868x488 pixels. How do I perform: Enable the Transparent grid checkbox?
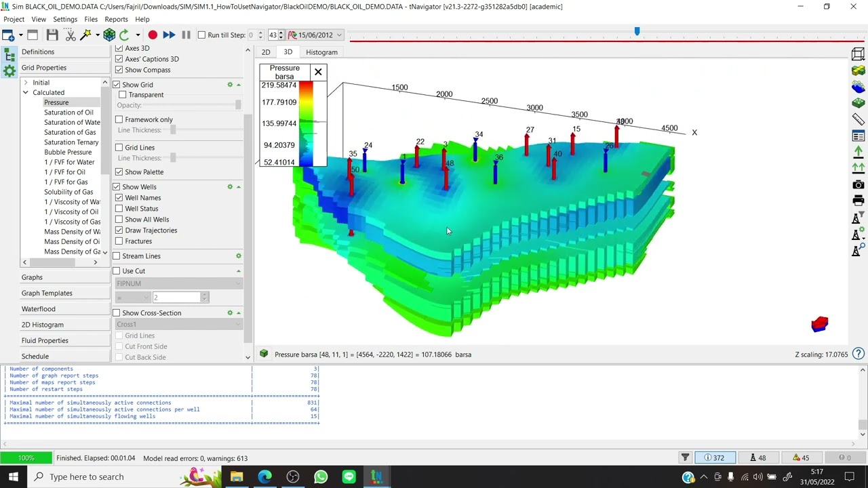point(123,95)
